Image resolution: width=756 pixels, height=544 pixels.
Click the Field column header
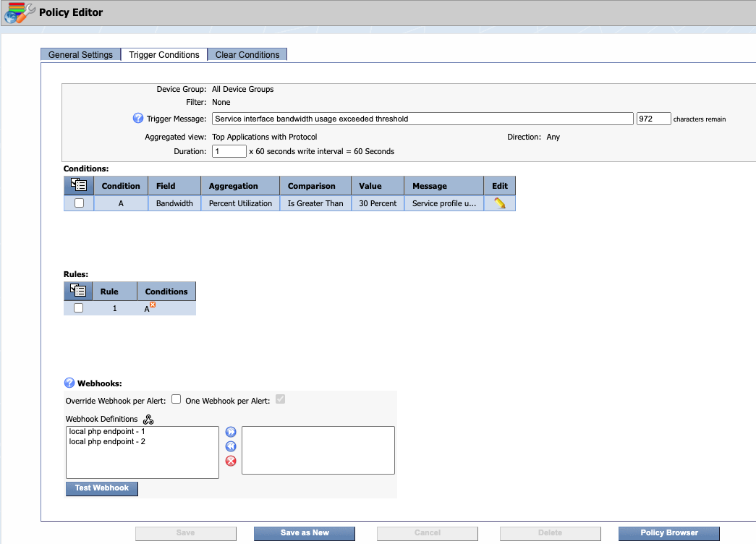(x=174, y=186)
